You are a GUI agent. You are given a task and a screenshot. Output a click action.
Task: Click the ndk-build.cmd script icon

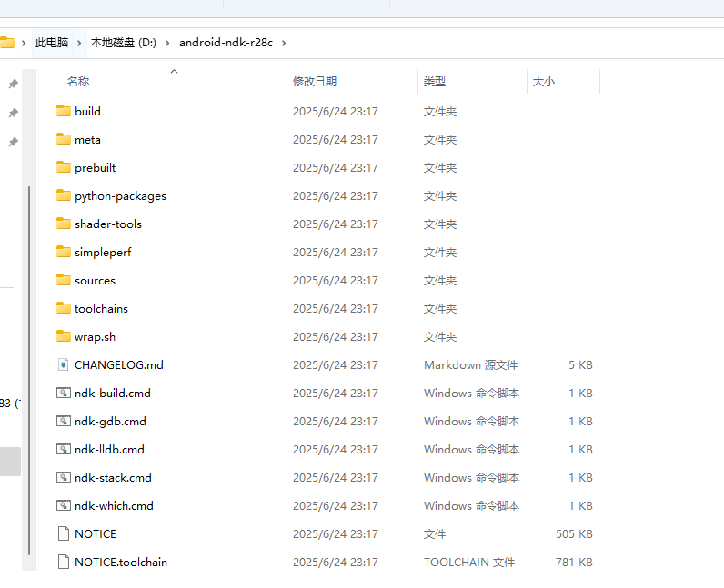[x=64, y=393]
